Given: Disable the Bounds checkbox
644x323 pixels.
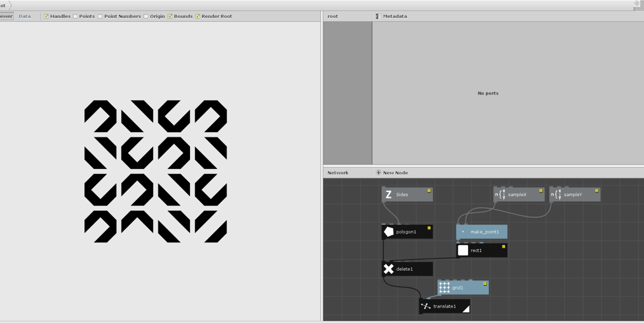Looking at the screenshot, I should 170,16.
